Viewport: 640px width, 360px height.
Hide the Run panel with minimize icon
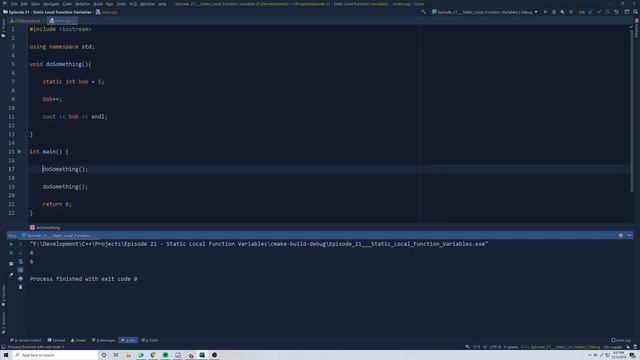coord(629,236)
